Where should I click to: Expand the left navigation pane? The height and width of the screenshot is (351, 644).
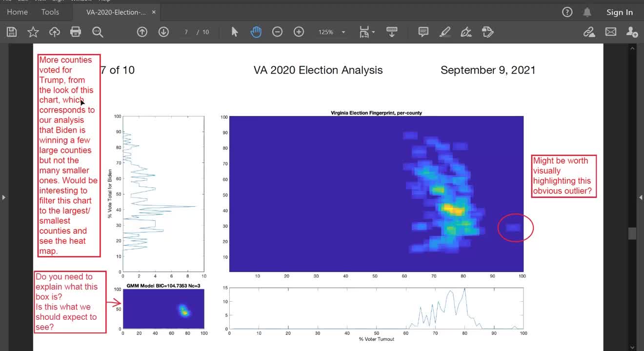3,197
